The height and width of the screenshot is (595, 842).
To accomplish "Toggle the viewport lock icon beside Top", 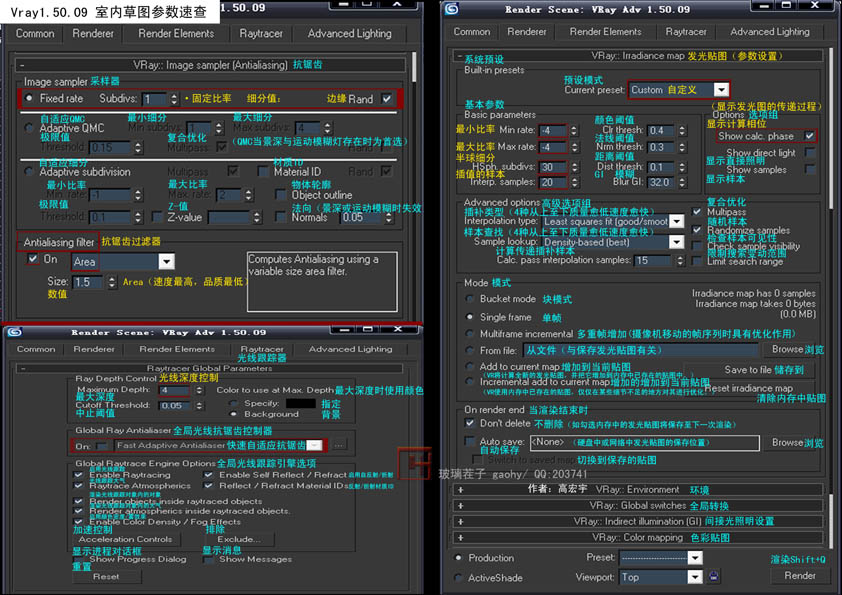I will click(x=714, y=577).
